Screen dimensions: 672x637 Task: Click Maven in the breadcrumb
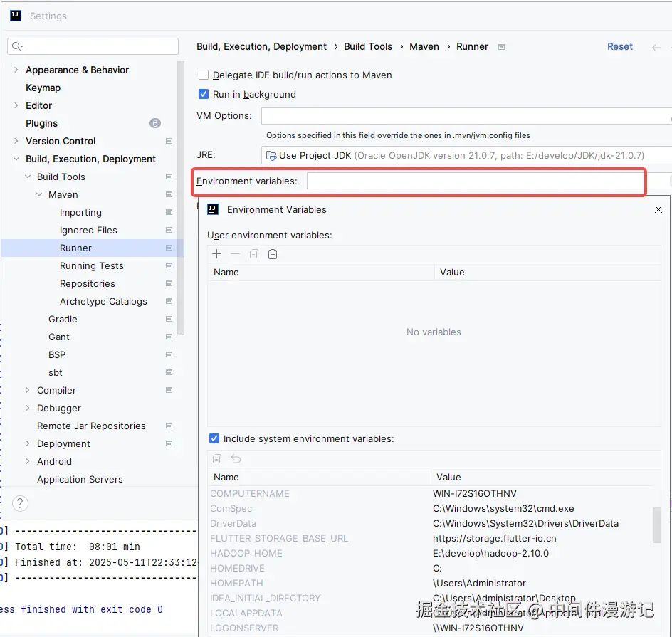pos(424,47)
